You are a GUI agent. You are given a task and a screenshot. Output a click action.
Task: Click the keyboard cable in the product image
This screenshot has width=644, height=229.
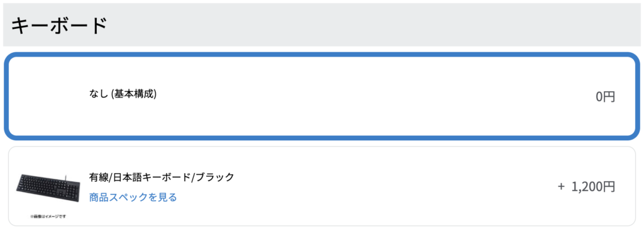pos(65,177)
